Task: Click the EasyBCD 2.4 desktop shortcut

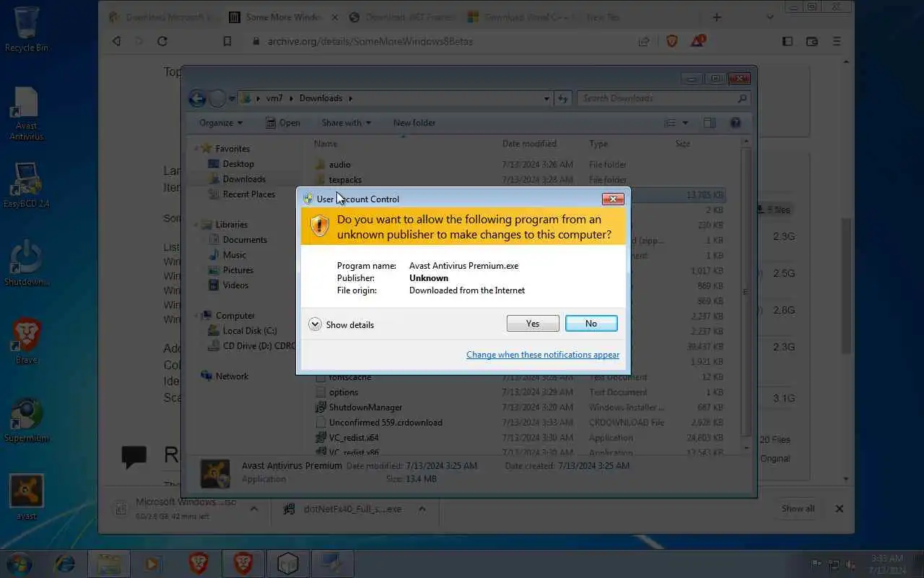Action: pyautogui.click(x=27, y=184)
